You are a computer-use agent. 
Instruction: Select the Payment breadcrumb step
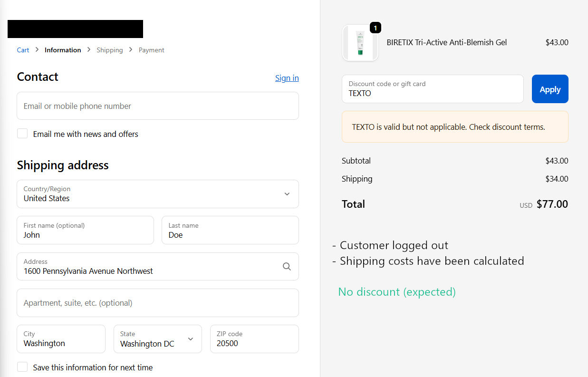[x=151, y=50]
